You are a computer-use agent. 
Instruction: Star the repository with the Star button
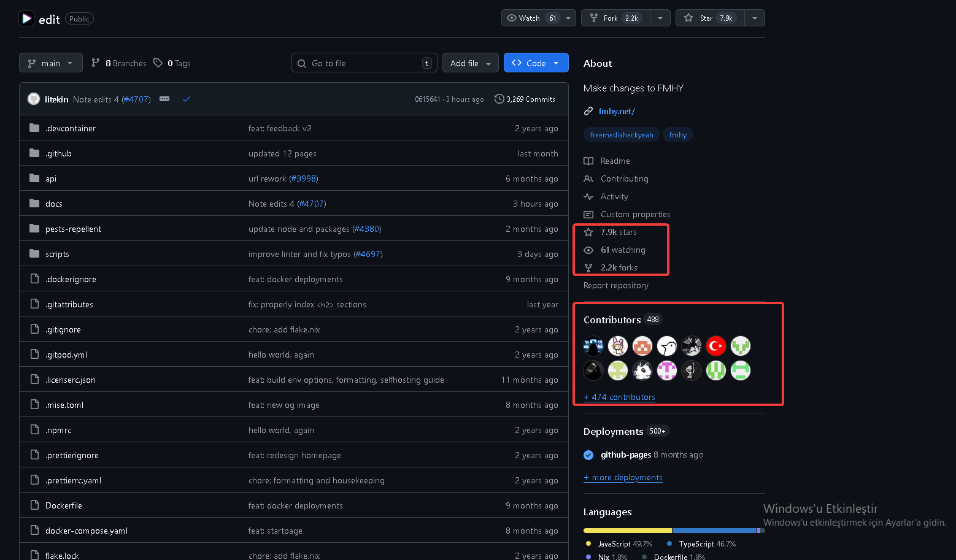[710, 18]
